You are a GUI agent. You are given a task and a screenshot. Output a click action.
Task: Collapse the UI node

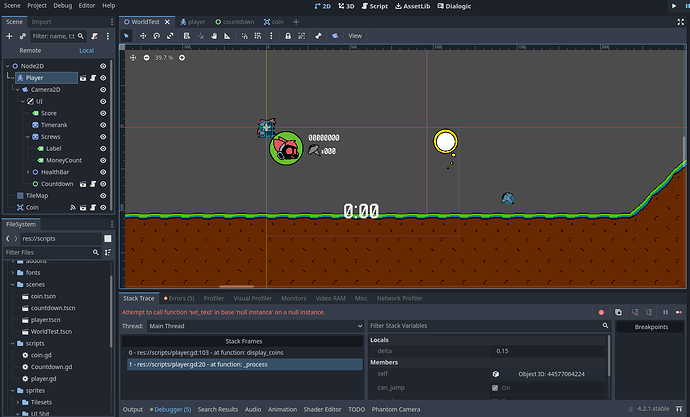tap(22, 101)
